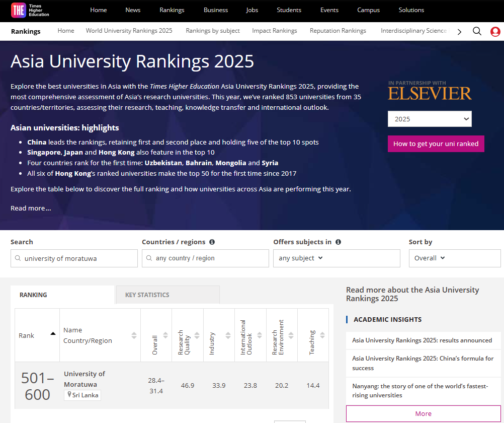Click Sri Lanka location pin tag
The image size is (504, 423).
pyautogui.click(x=82, y=395)
